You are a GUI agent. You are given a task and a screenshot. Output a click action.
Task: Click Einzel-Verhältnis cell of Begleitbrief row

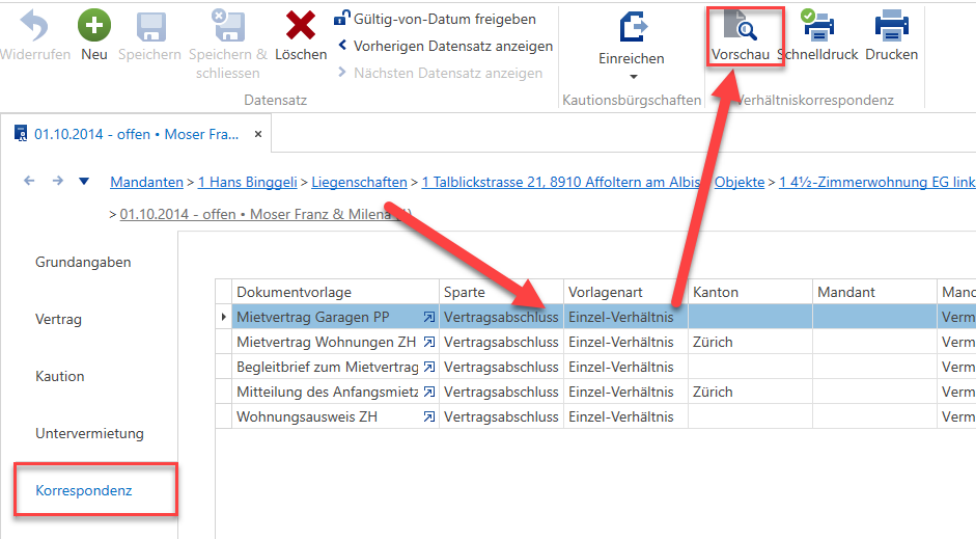click(x=626, y=367)
